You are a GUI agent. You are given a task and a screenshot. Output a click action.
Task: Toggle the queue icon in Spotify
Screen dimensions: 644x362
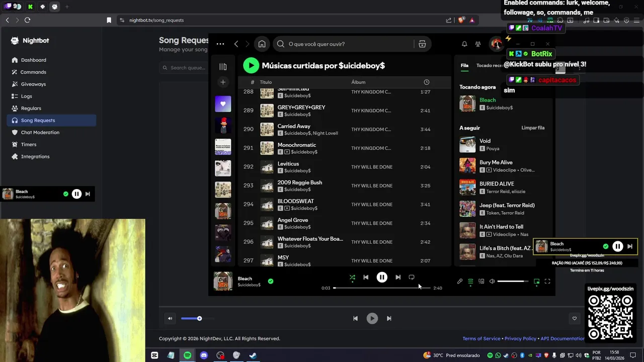470,282
